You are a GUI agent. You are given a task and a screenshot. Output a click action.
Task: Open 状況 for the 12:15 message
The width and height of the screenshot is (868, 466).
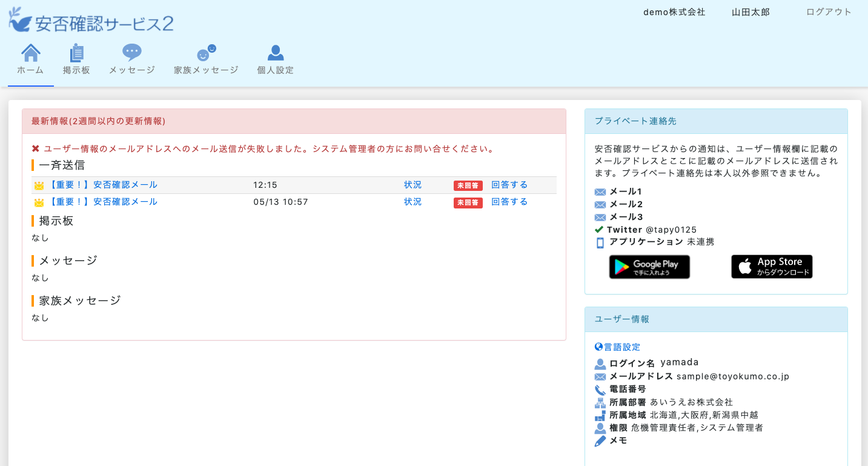pos(412,185)
